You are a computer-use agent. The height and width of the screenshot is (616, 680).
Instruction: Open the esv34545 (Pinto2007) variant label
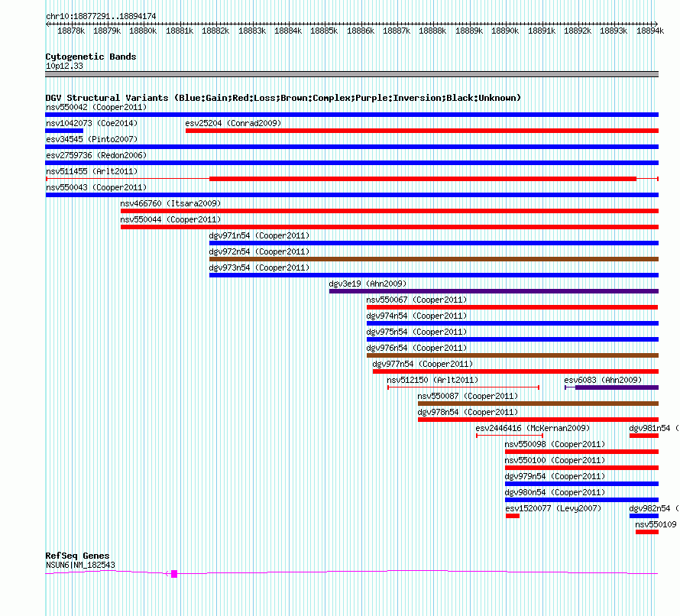point(92,139)
